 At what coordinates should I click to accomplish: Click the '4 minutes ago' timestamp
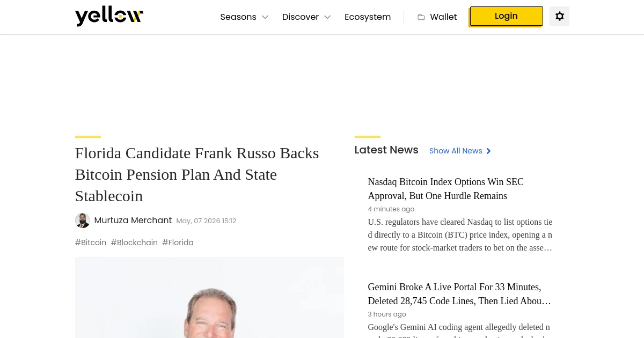point(391,209)
